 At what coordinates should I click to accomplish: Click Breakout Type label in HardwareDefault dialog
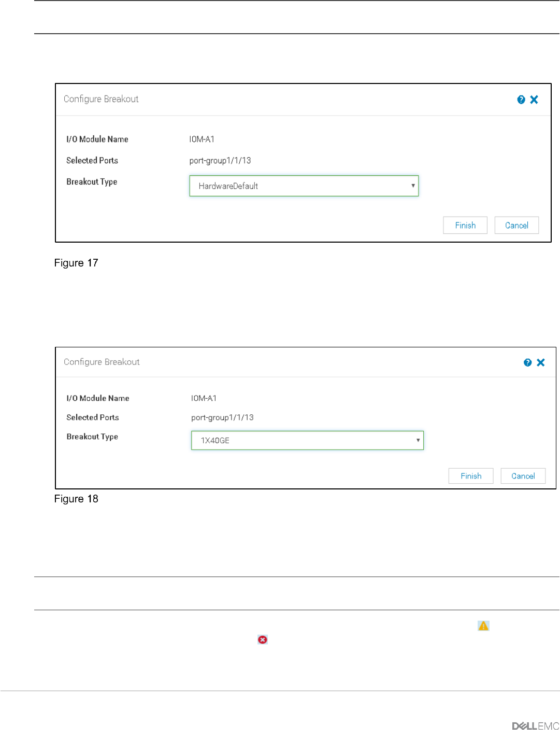pyautogui.click(x=92, y=182)
